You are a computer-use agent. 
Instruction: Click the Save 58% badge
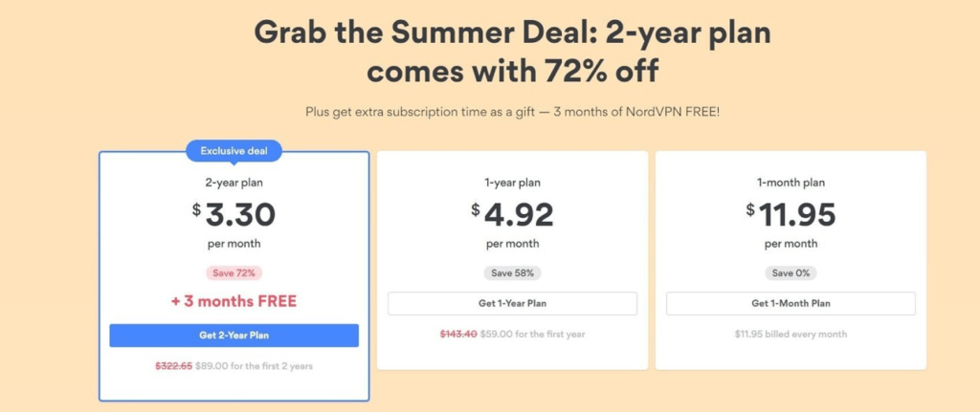pyautogui.click(x=513, y=272)
